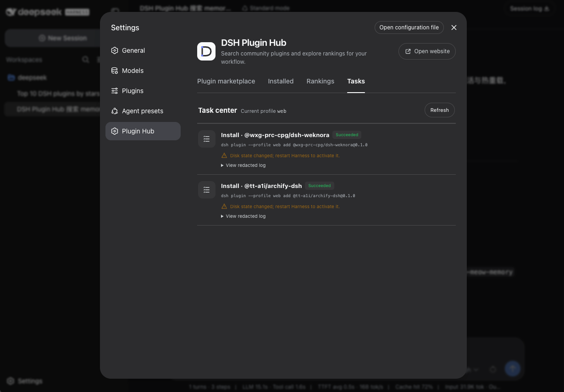Switch to the Rankings tab
The height and width of the screenshot is (392, 564).
[320, 81]
